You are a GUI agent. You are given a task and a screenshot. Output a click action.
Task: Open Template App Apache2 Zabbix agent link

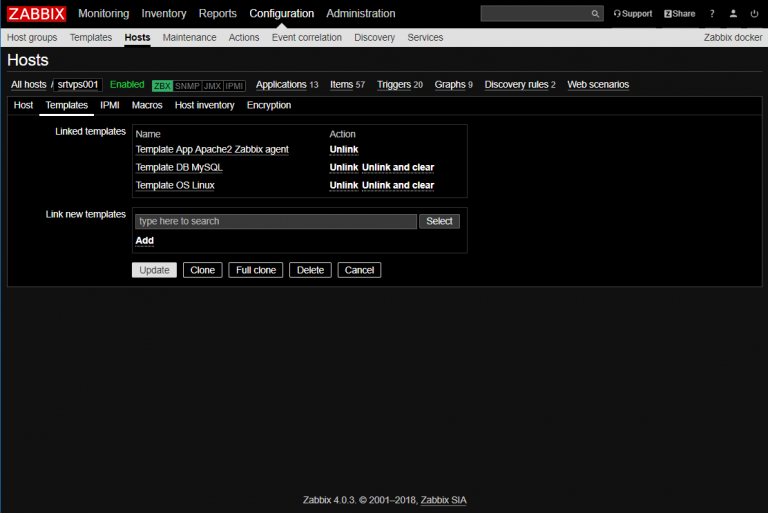(212, 149)
